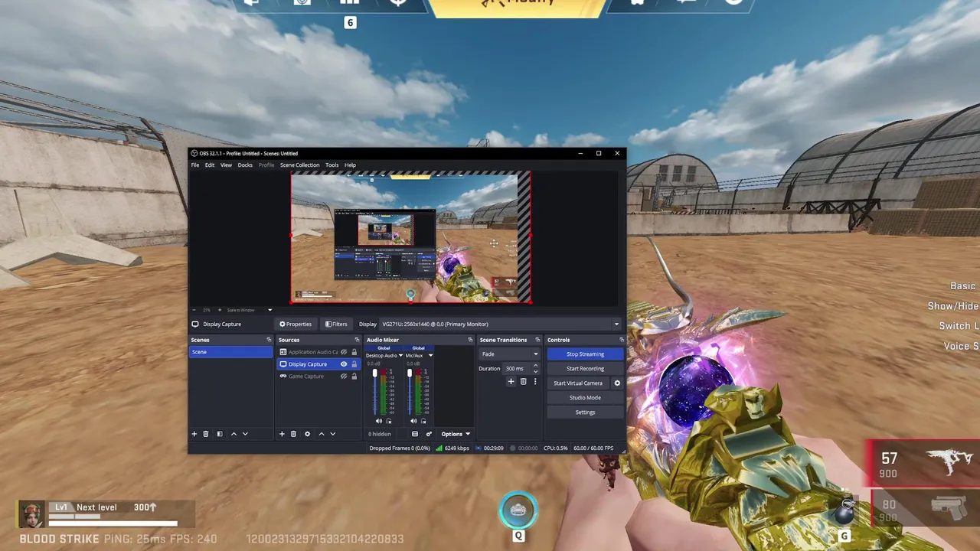Show the Game Capture source
Screen dimensions: 980x551
(x=344, y=377)
